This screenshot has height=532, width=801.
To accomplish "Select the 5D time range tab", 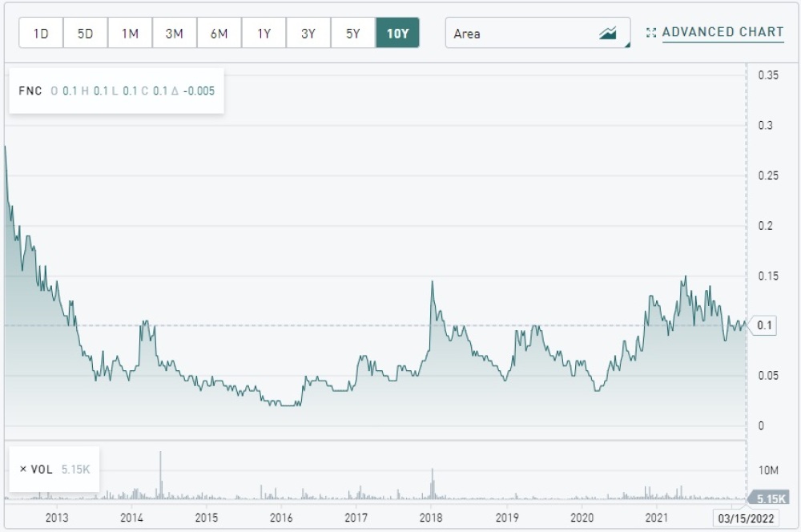I will tap(86, 33).
